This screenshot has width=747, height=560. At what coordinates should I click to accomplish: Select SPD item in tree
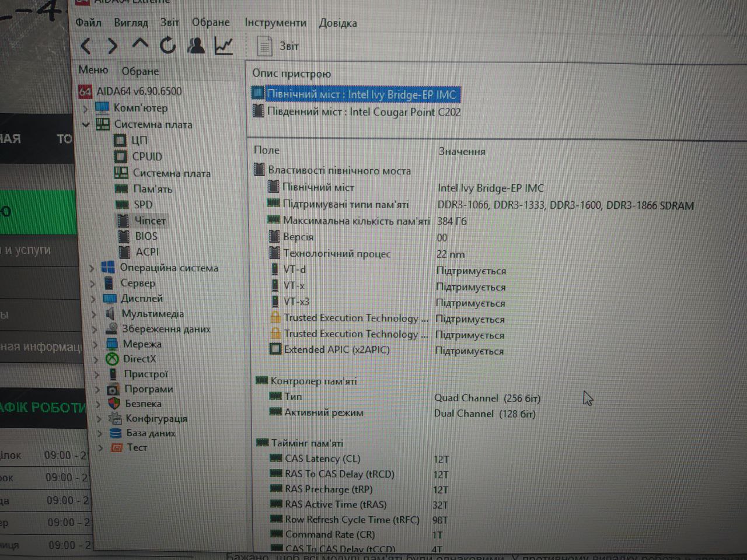143,205
